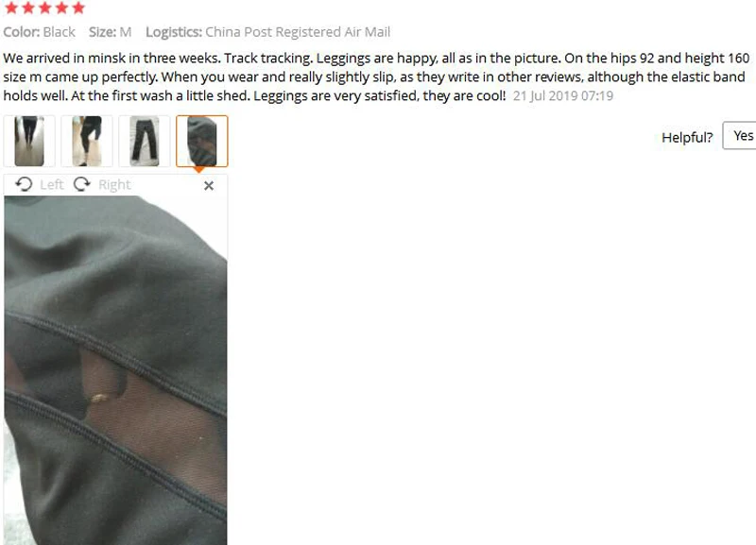The image size is (756, 545).
Task: Click the rotate right clockwise arrow icon
Action: pyautogui.click(x=82, y=184)
